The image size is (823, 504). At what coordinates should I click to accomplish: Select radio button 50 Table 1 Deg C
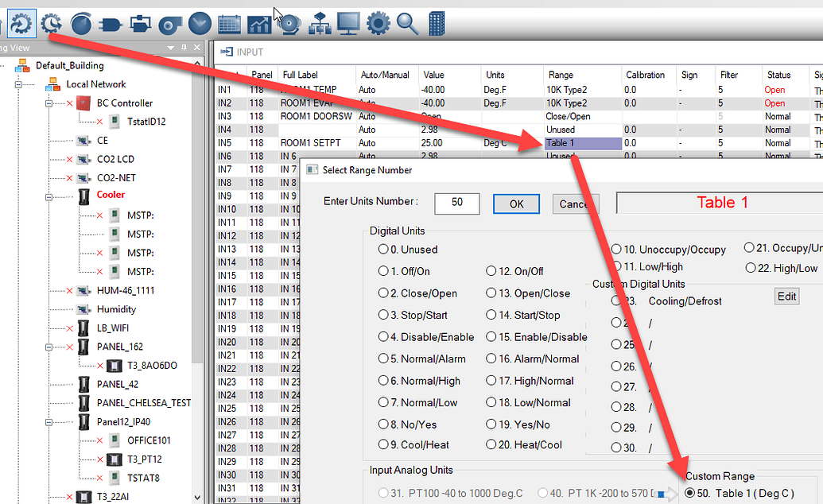(691, 492)
